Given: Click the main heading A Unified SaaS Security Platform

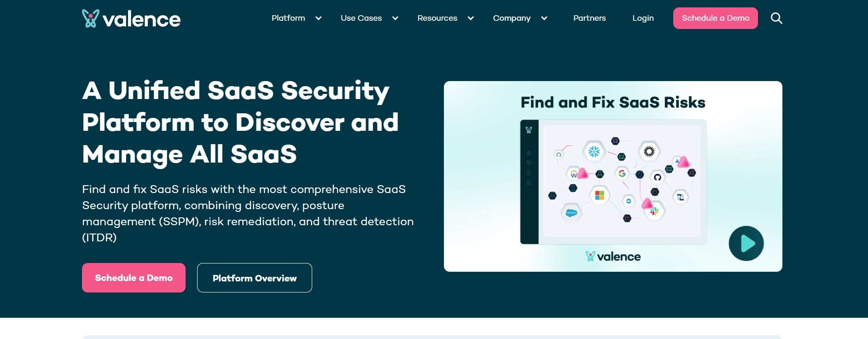Looking at the screenshot, I should [x=240, y=122].
